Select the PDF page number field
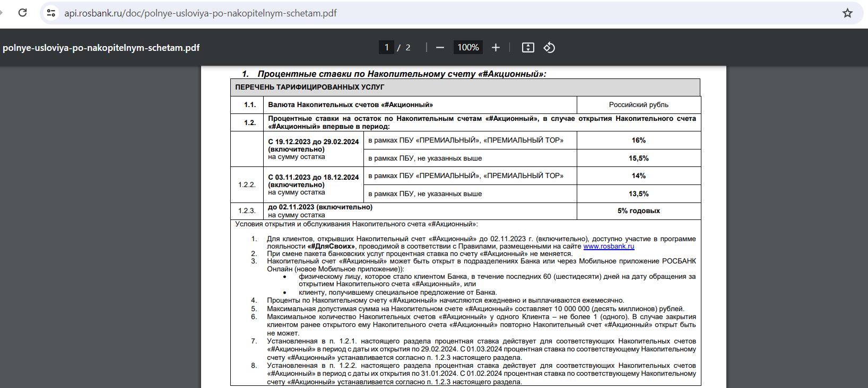The image size is (868, 388). coord(386,47)
